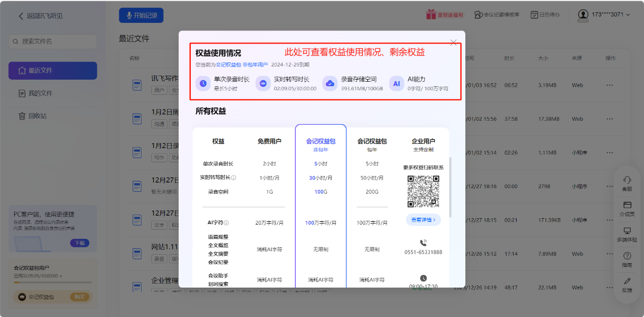Viewport: 644px width, 317px height.
Task: Select 我的文件 in the sidebar
Action: (53, 93)
